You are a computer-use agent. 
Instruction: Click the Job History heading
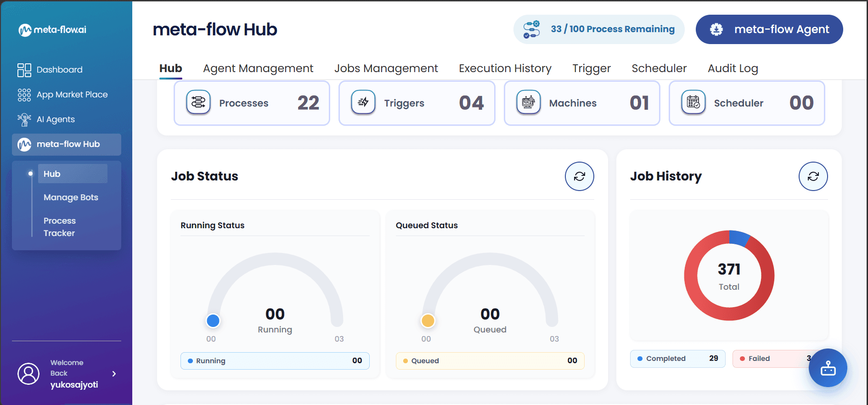(666, 176)
